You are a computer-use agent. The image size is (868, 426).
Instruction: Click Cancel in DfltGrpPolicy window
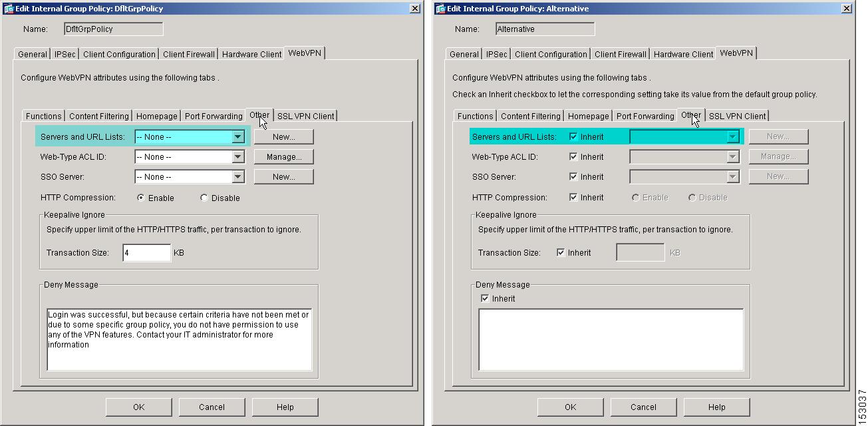point(212,407)
